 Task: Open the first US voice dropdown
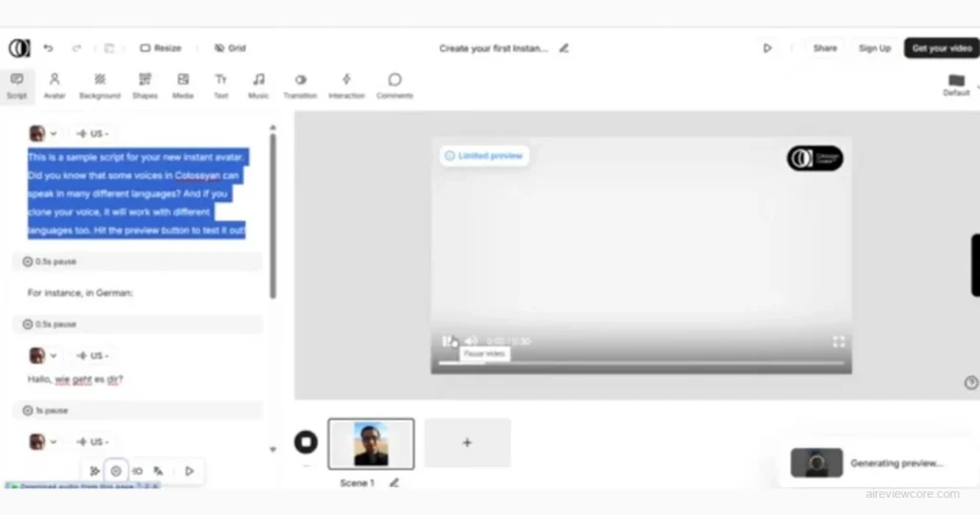click(x=93, y=134)
